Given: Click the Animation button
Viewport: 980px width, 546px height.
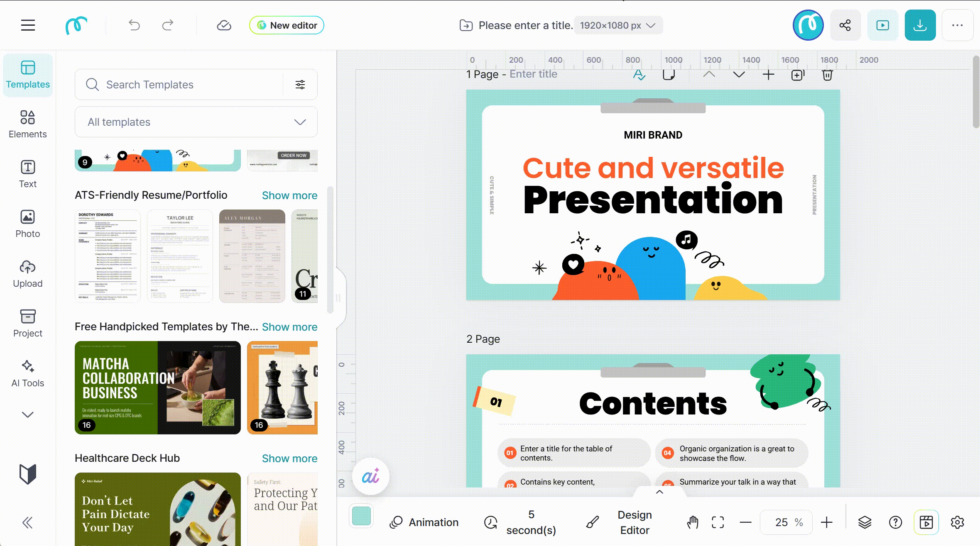Looking at the screenshot, I should (x=424, y=522).
